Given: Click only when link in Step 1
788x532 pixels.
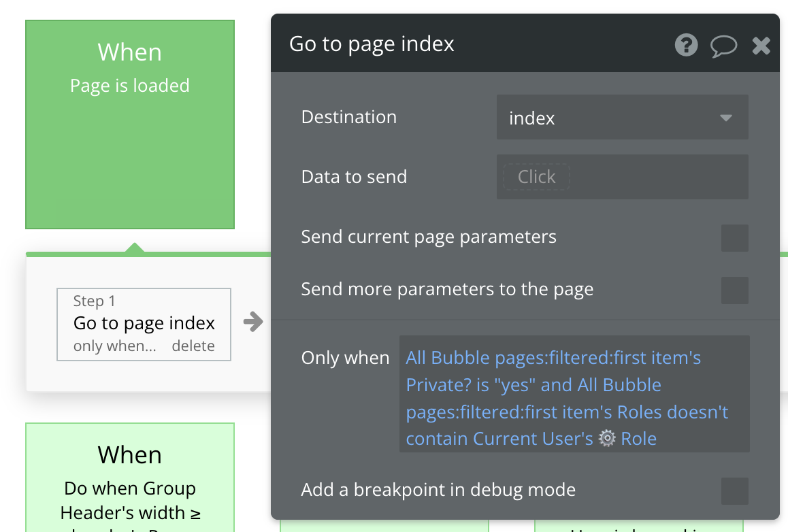Looking at the screenshot, I should tap(114, 346).
